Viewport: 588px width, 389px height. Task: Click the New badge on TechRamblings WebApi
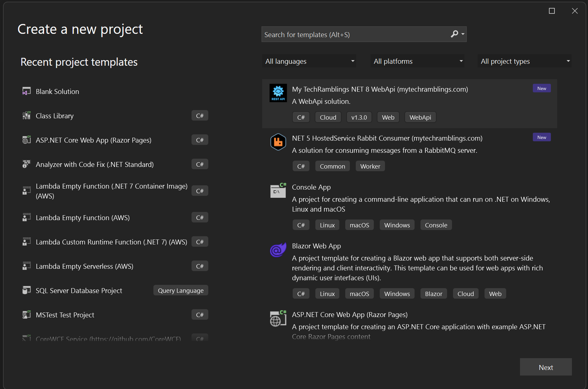coord(542,88)
